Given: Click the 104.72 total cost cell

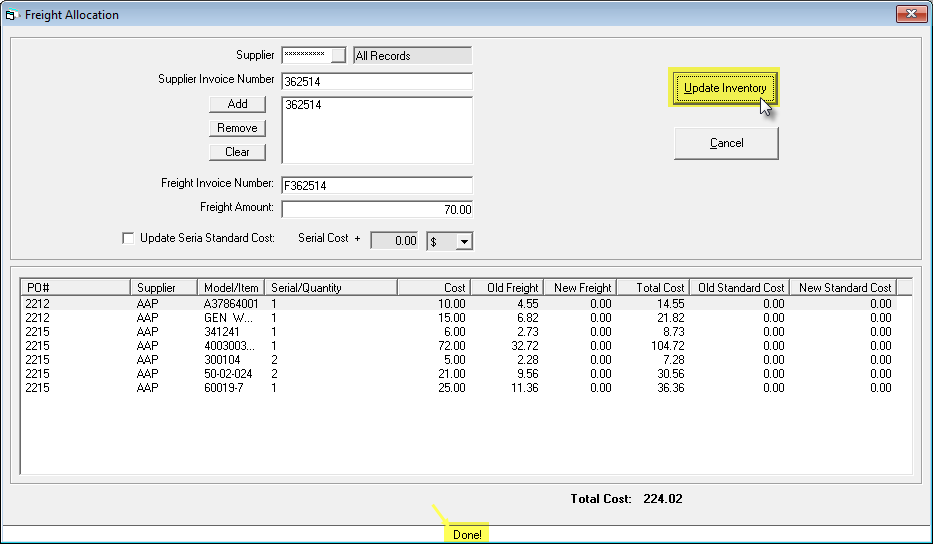Looking at the screenshot, I should [x=668, y=346].
